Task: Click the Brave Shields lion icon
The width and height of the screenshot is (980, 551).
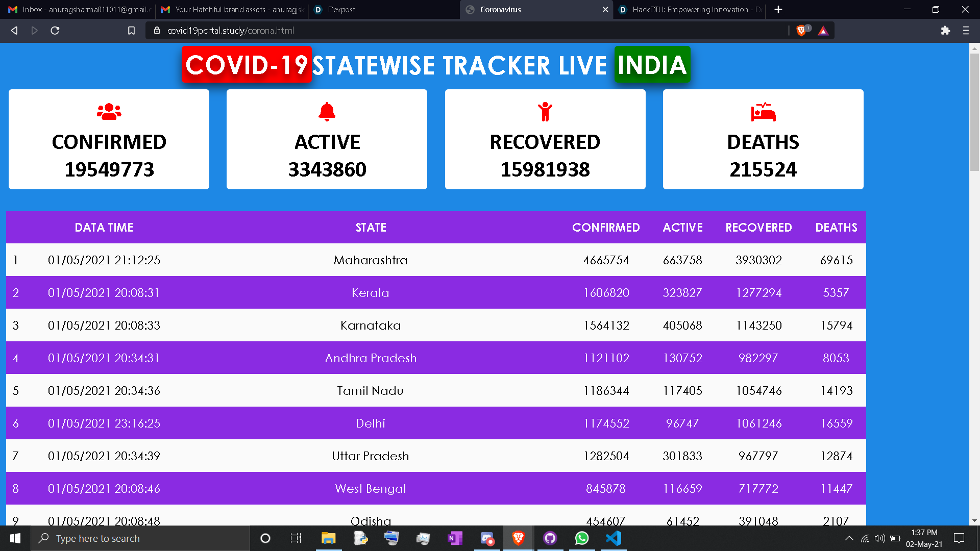Action: [801, 31]
